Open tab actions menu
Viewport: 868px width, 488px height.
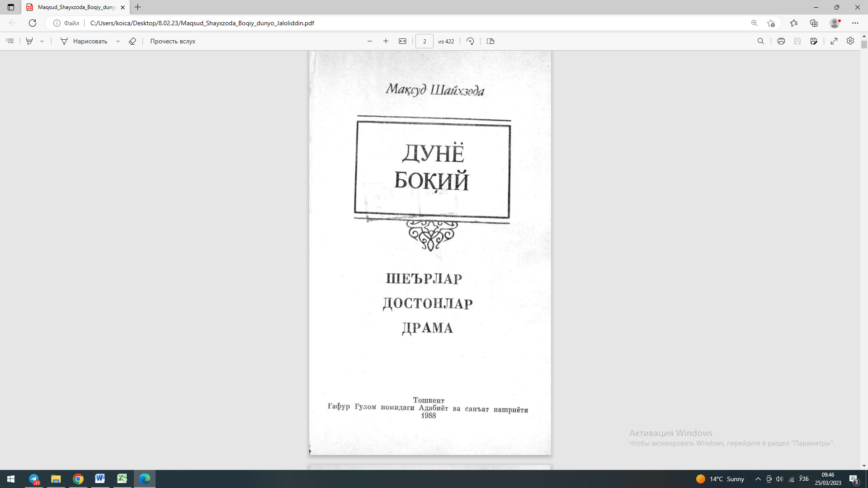click(11, 7)
